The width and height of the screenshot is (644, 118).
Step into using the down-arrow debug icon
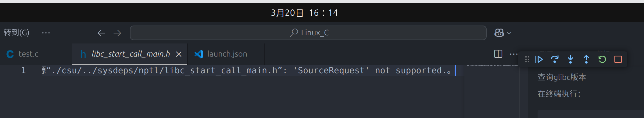(x=571, y=59)
